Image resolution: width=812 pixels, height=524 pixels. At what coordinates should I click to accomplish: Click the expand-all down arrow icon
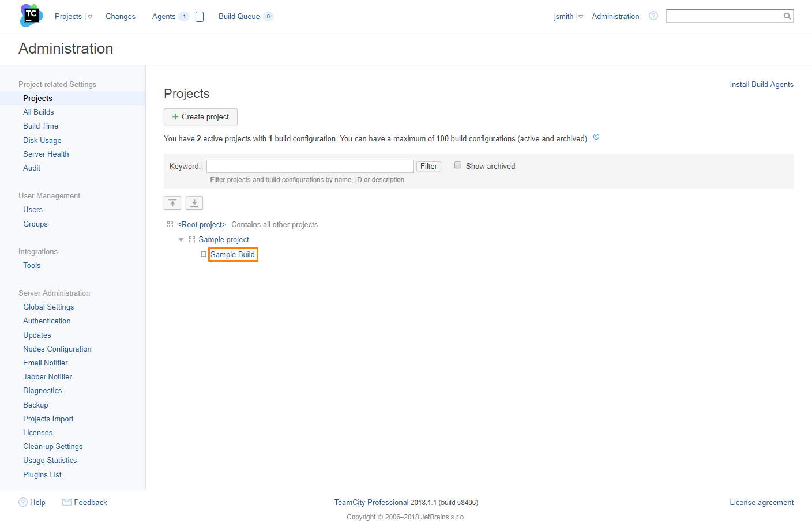[x=194, y=203]
